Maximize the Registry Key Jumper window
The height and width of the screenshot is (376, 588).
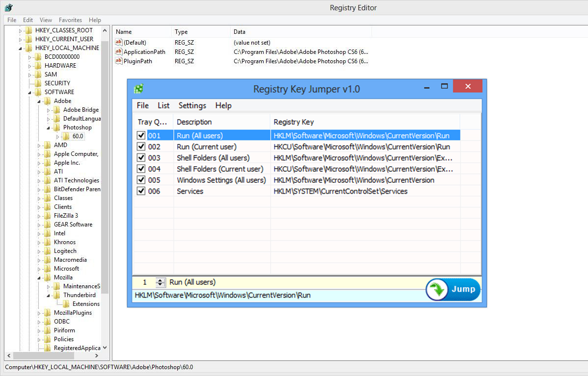pyautogui.click(x=444, y=86)
